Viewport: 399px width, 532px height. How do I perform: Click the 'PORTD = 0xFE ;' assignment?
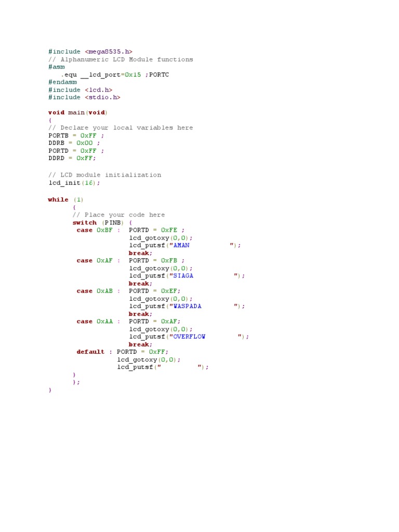pyautogui.click(x=156, y=230)
